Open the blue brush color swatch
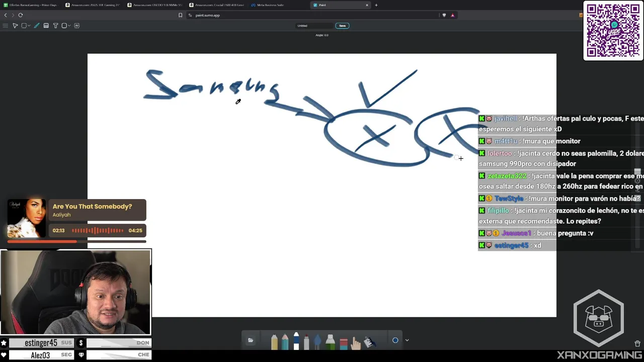The width and height of the screenshot is (644, 362). point(395,340)
